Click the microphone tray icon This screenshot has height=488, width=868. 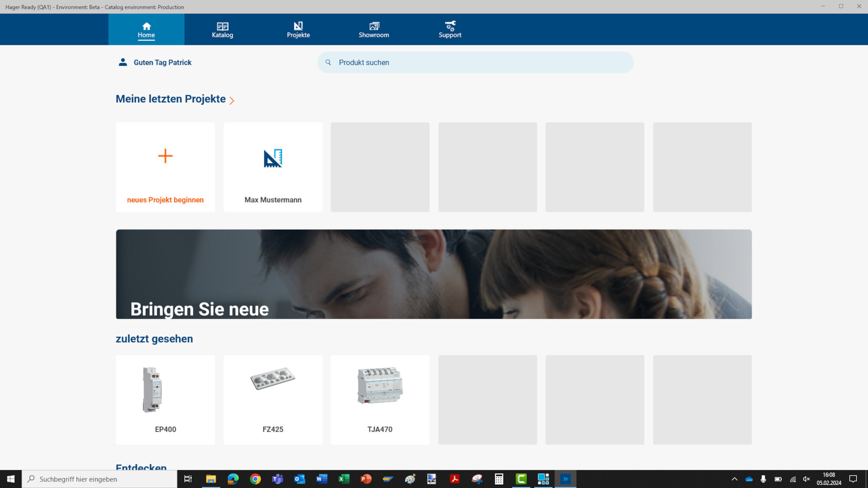coord(763,479)
